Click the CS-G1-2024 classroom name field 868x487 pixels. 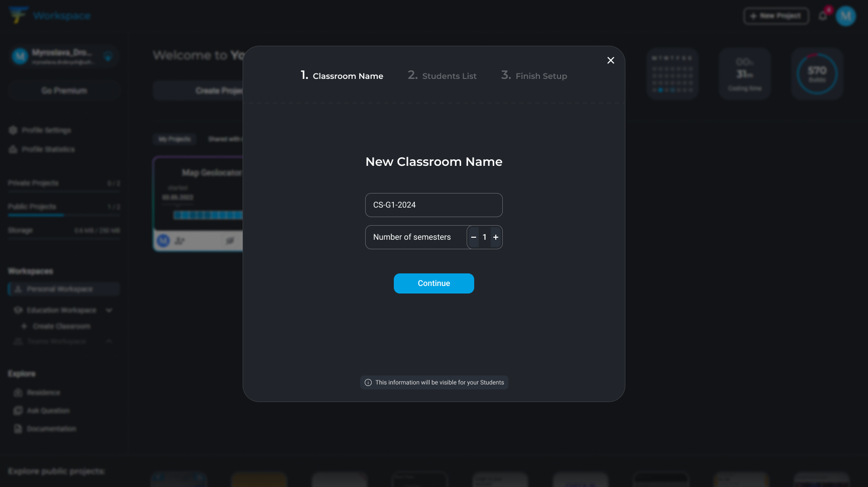tap(433, 205)
